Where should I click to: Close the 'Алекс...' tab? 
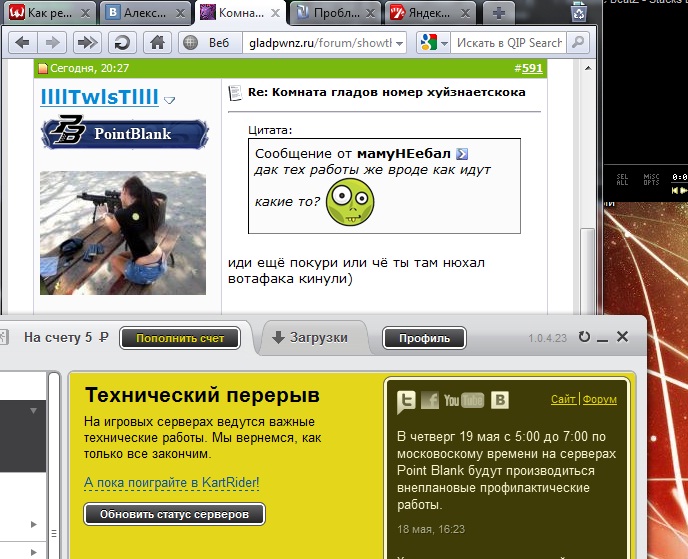point(180,14)
